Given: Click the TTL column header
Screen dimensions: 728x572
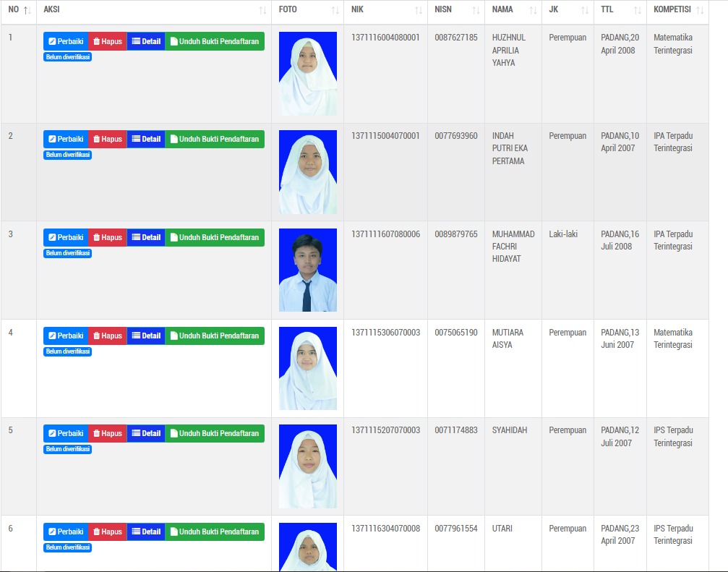Looking at the screenshot, I should click(x=607, y=10).
